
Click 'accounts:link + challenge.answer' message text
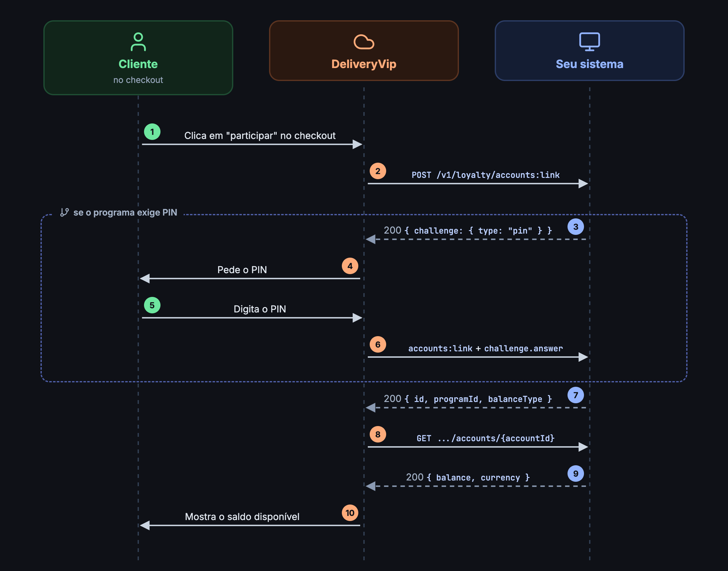pyautogui.click(x=485, y=348)
